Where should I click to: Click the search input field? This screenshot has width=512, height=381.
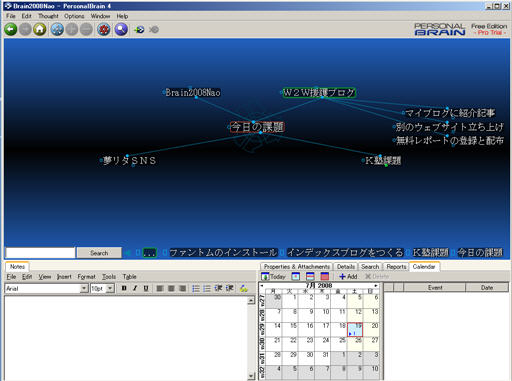point(40,253)
